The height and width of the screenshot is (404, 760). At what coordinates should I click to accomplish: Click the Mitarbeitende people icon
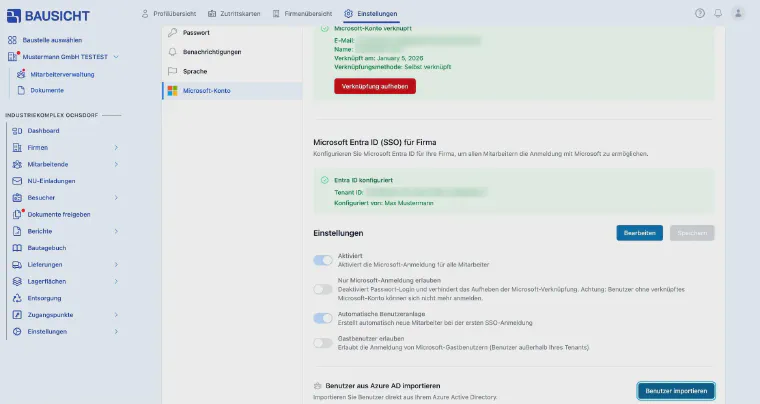coord(17,164)
